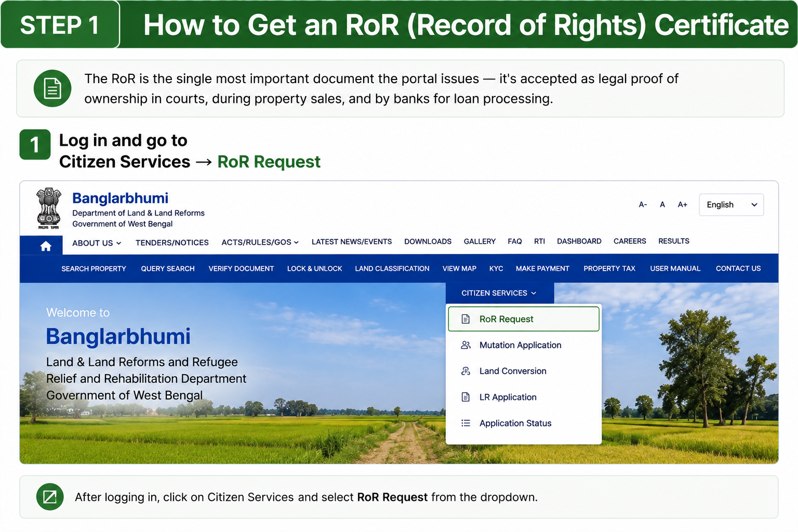
Task: Open RTI menu item
Action: coord(539,242)
